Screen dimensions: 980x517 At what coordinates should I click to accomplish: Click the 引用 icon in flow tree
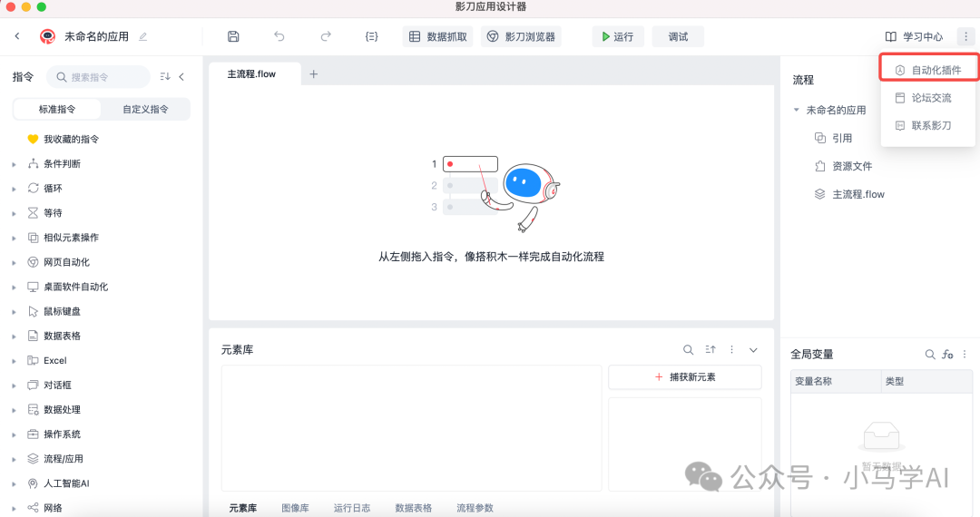coord(820,138)
